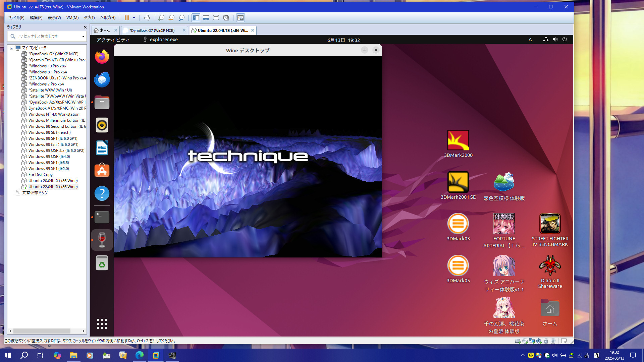Screen dimensions: 644x362
Task: Open the タブ(T) menu
Action: [89, 18]
